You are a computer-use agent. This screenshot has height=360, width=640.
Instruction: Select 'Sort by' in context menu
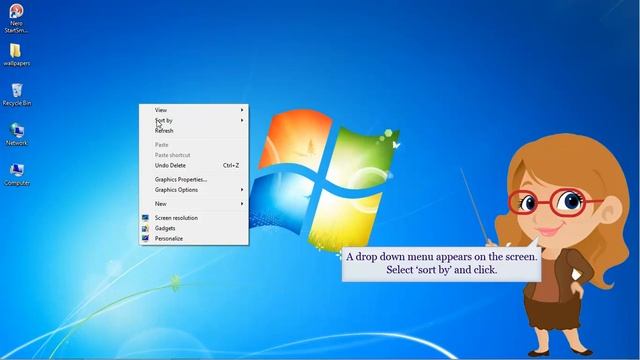(193, 120)
